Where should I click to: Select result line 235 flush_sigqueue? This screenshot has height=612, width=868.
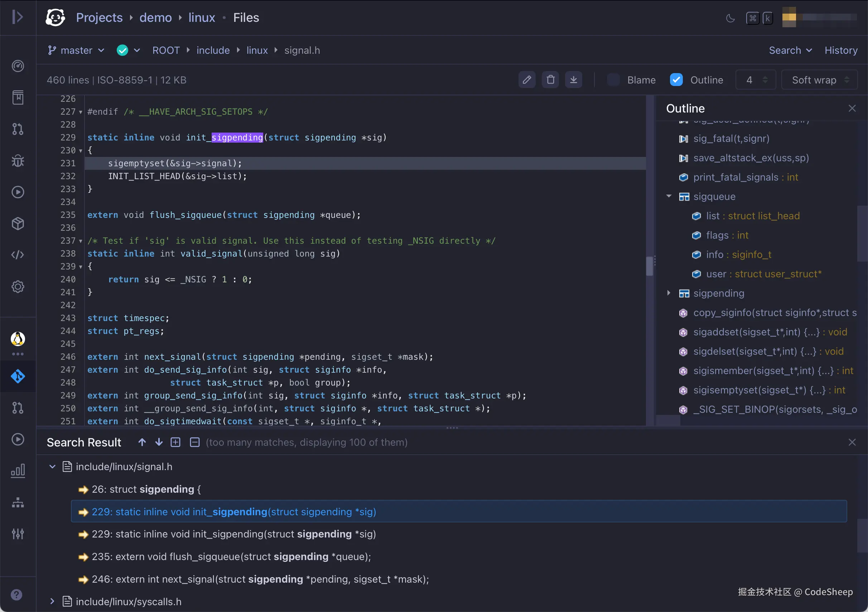[x=231, y=556]
